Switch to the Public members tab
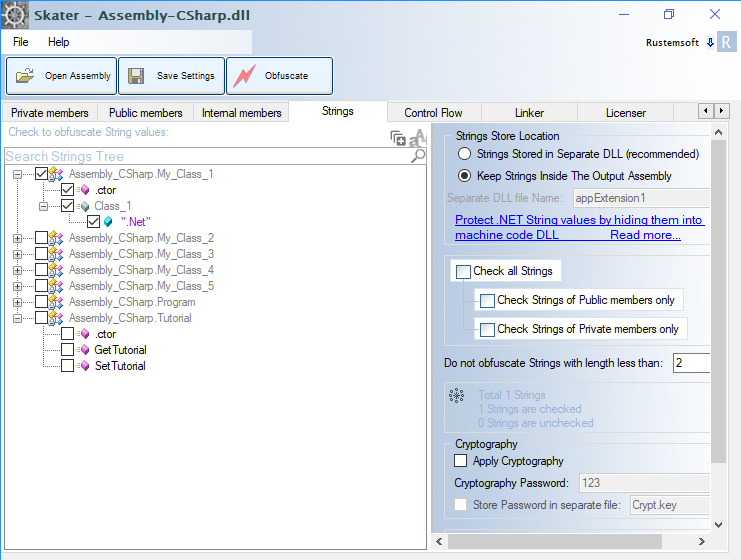 [x=146, y=113]
